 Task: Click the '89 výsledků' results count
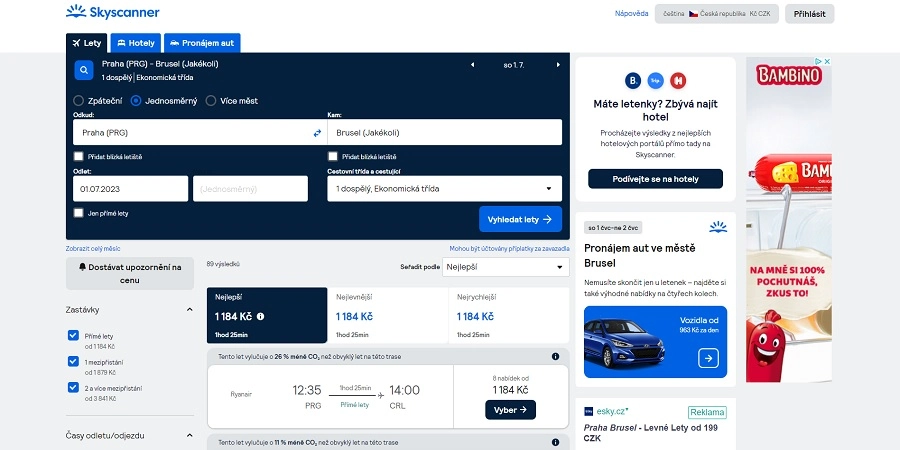[x=223, y=265]
